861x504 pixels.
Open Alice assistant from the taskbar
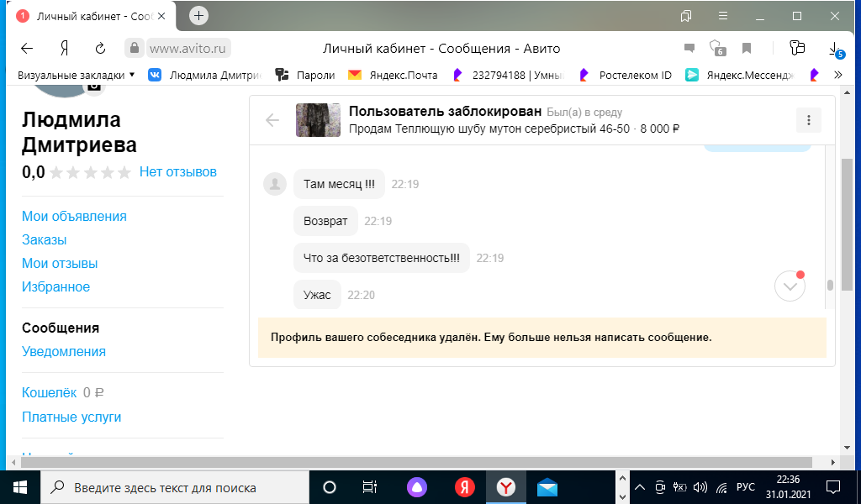(417, 487)
